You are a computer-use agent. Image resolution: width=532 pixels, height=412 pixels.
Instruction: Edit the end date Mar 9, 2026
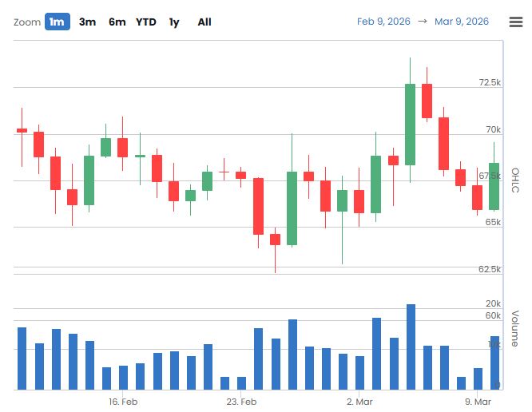pos(462,22)
